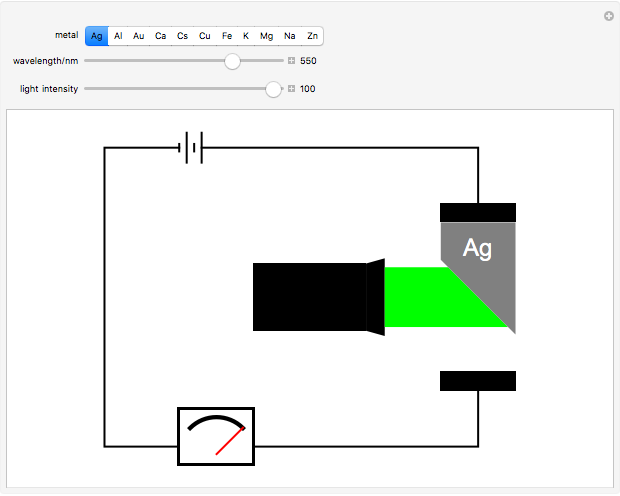Pick the Cs metal button

click(183, 36)
